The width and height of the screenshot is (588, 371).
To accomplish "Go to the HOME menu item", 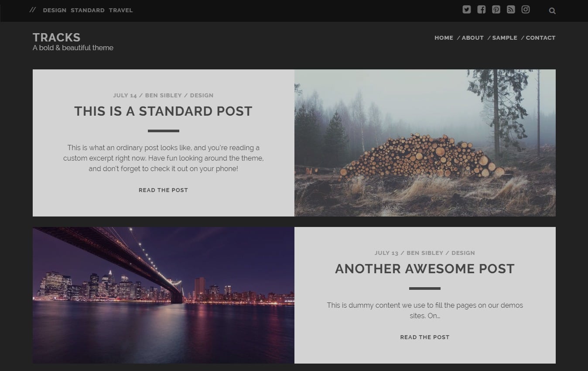I will tap(444, 38).
